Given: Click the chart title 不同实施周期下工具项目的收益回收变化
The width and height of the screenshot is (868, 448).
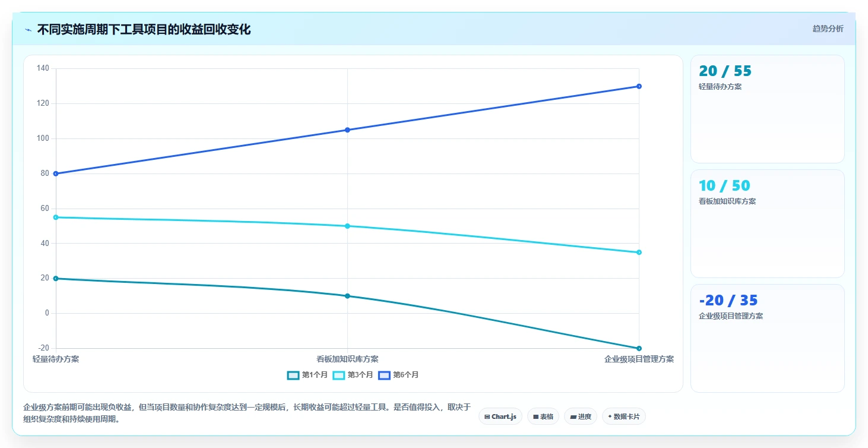Looking at the screenshot, I should click(x=144, y=29).
